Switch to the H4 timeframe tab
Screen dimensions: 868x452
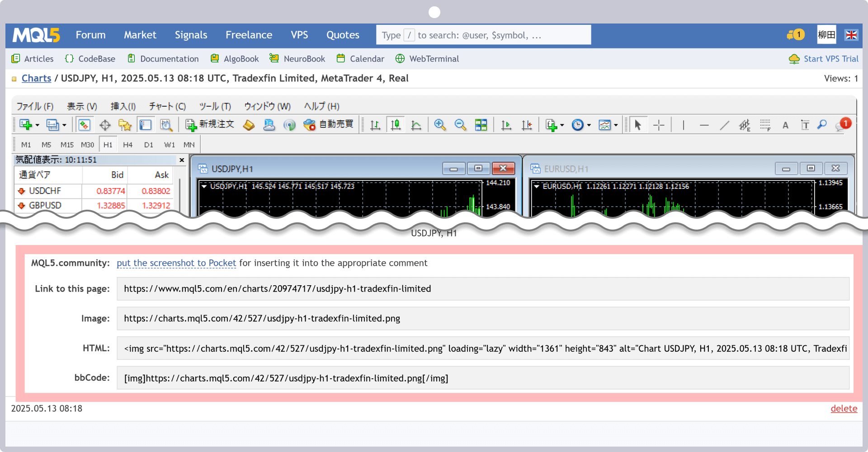point(127,144)
